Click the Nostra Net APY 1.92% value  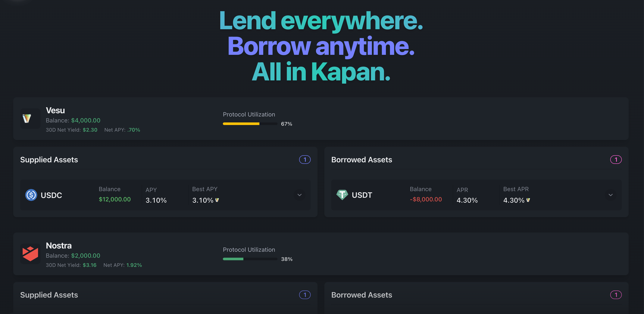[134, 265]
